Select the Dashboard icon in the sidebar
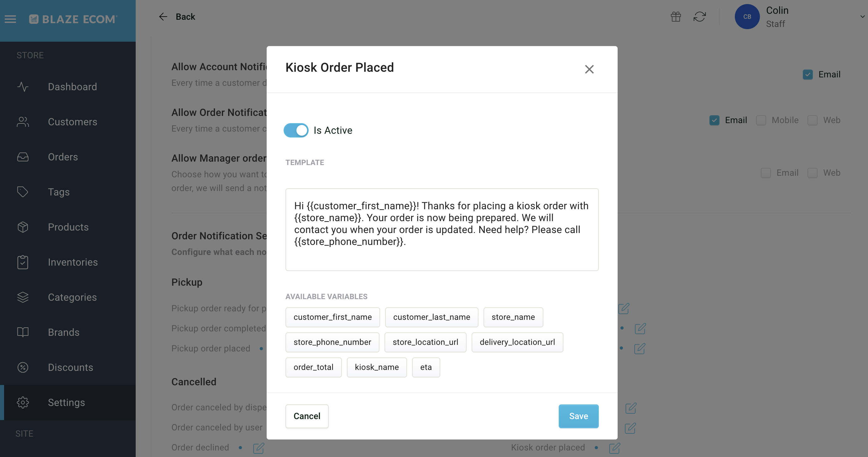 23,87
